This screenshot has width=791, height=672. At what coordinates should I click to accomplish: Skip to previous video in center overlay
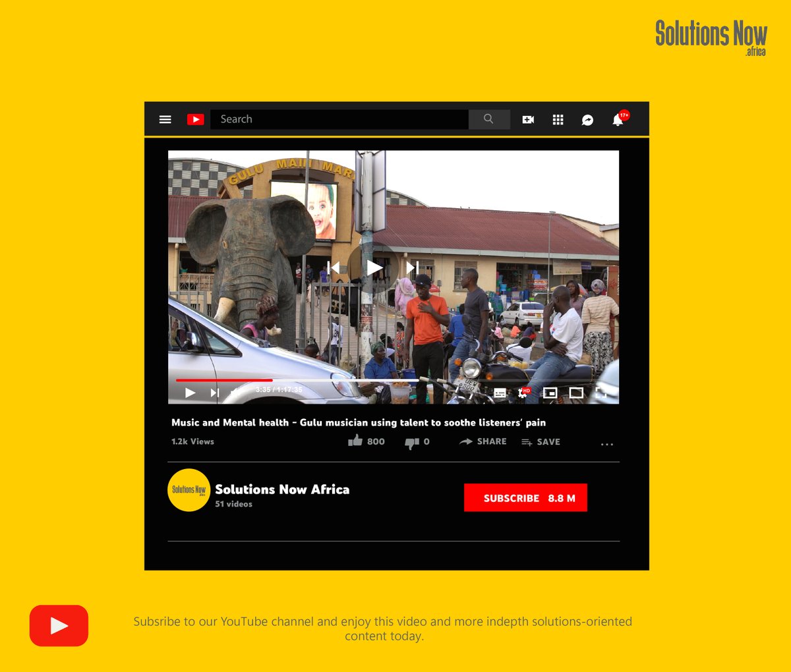pyautogui.click(x=334, y=267)
